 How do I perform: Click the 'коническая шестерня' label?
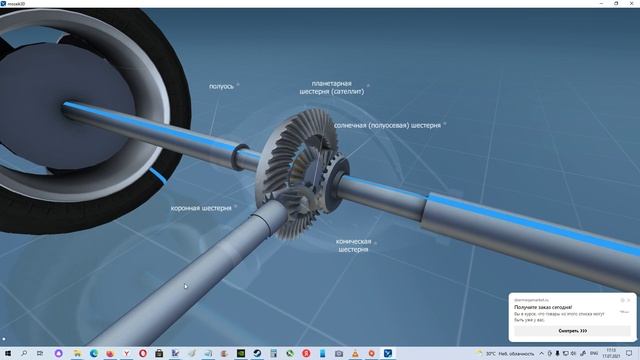pyautogui.click(x=353, y=245)
